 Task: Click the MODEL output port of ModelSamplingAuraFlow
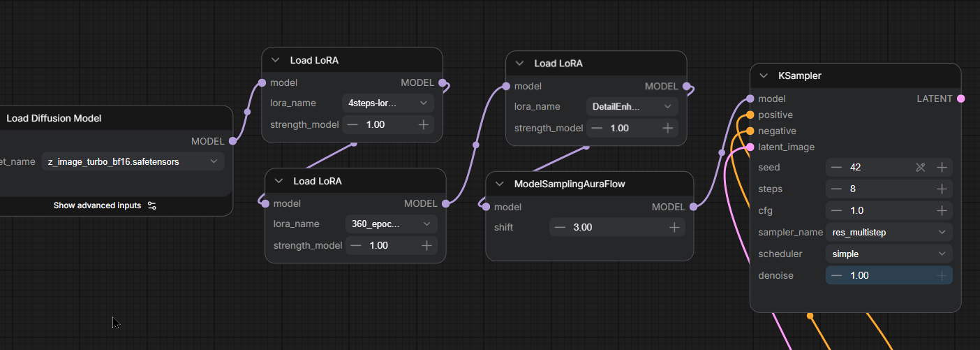pyautogui.click(x=693, y=207)
